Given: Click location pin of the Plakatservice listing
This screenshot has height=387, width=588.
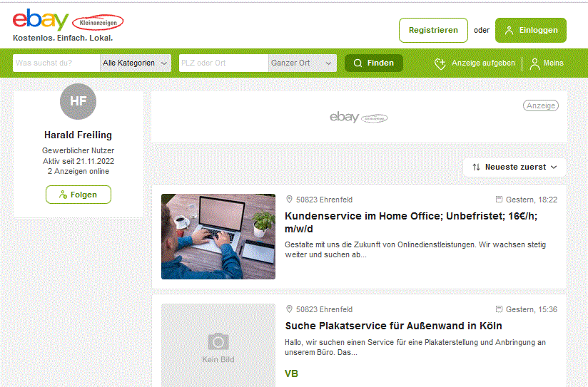Looking at the screenshot, I should click(289, 309).
